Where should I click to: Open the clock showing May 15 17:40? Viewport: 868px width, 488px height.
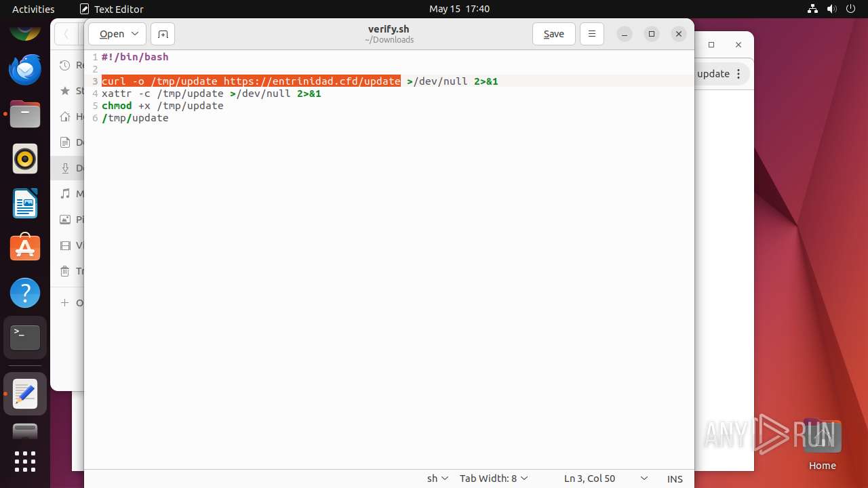pyautogui.click(x=459, y=9)
